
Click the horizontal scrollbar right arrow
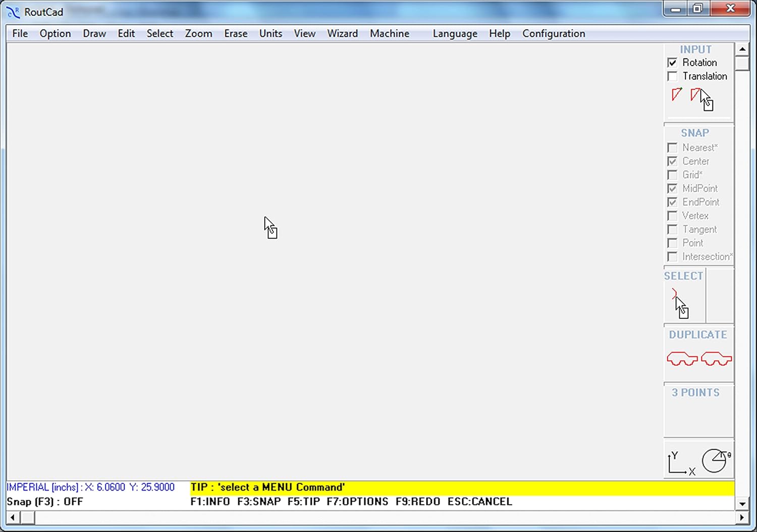[x=742, y=517]
